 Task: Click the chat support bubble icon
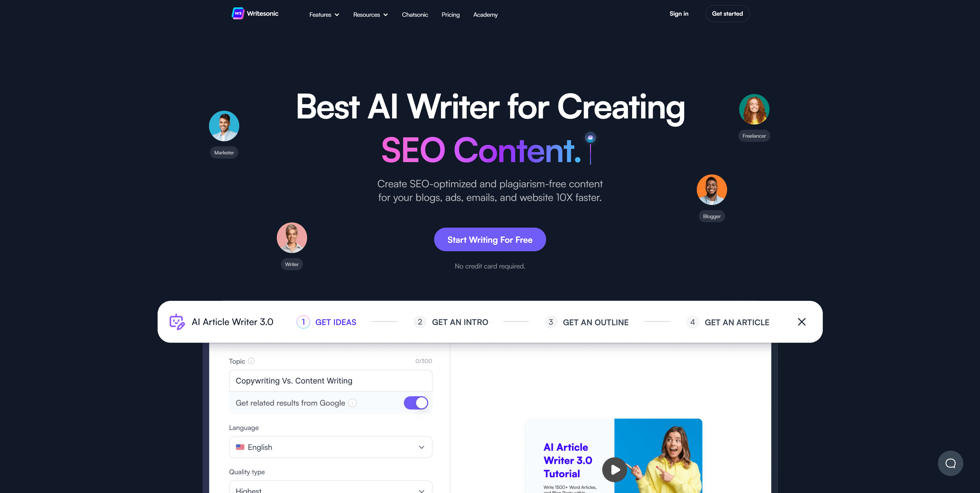coord(950,463)
